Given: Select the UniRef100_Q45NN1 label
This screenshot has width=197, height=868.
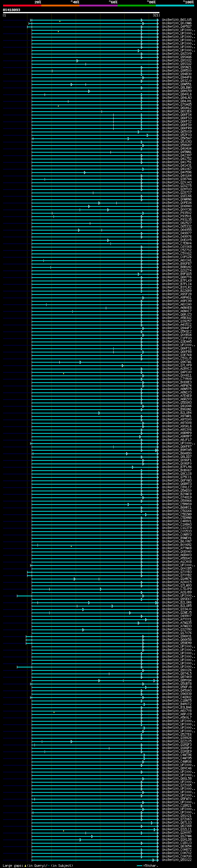Looking at the screenshot, I should [x=177, y=152].
